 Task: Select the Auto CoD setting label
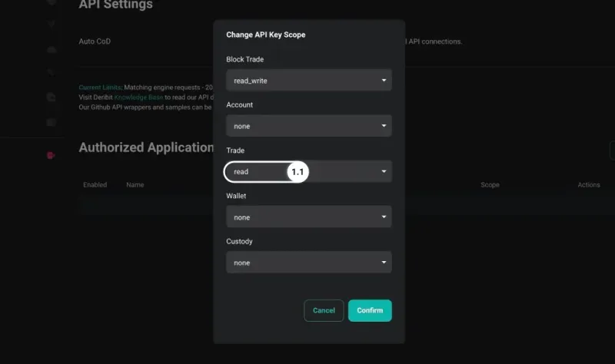pyautogui.click(x=95, y=41)
